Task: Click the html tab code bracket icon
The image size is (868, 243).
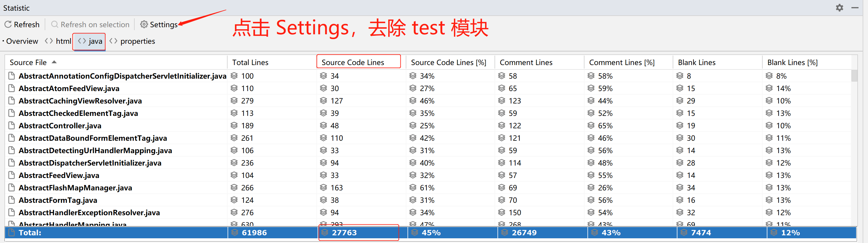Action: click(x=49, y=41)
